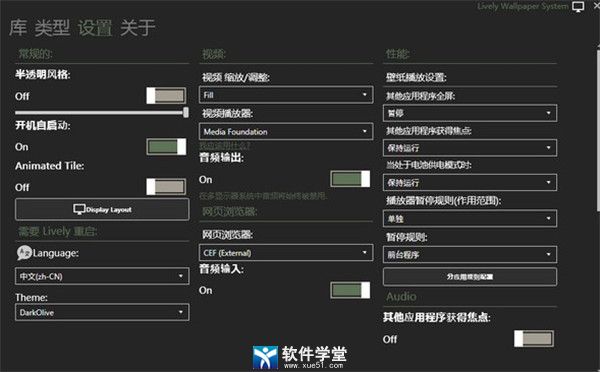Expand the 播放器暂停规则 scope dropdown

click(x=470, y=219)
